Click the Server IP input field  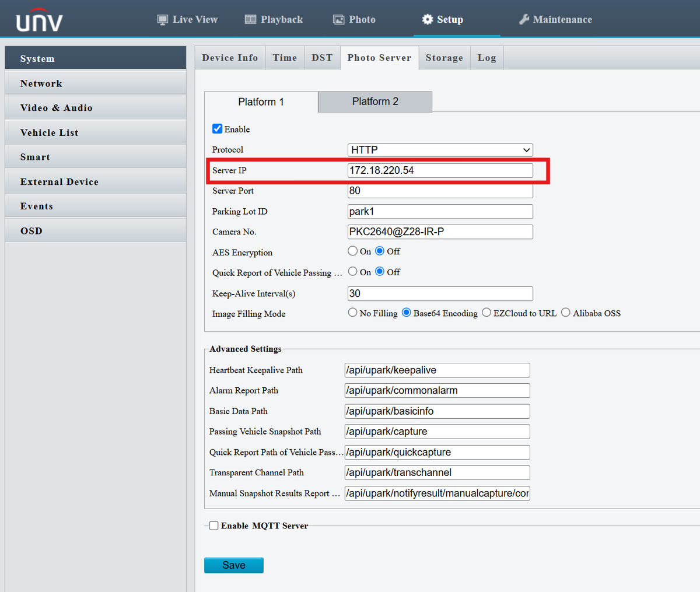point(440,170)
